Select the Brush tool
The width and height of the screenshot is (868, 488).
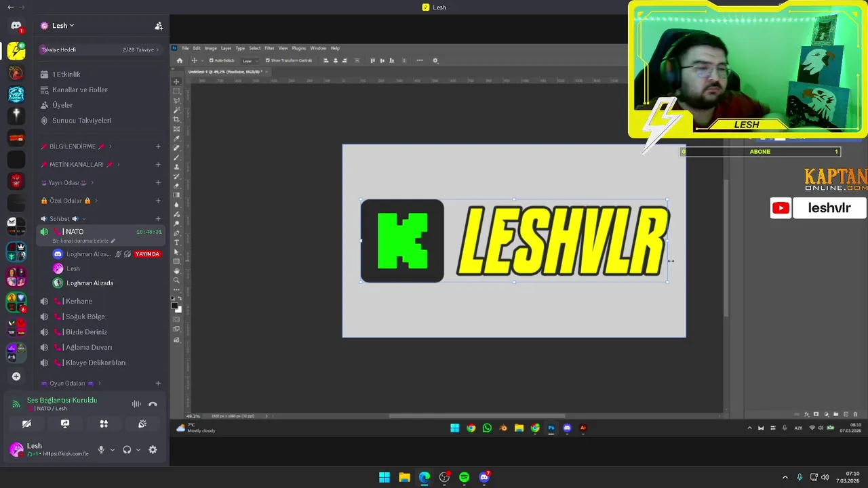[176, 157]
